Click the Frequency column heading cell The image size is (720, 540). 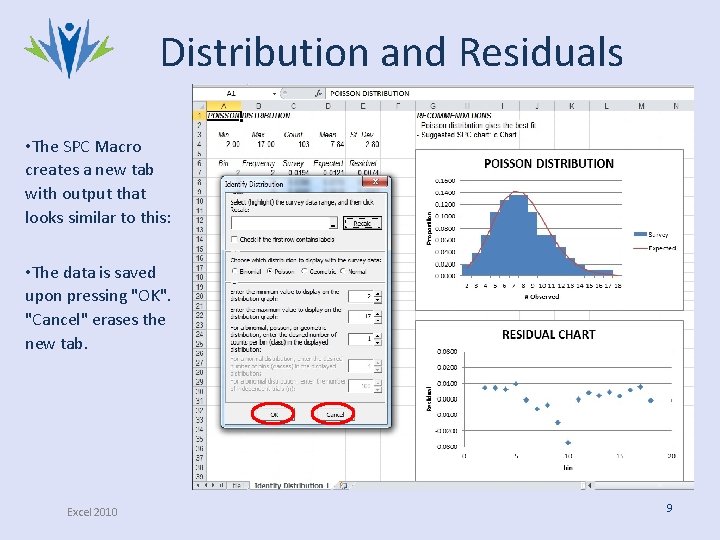(x=259, y=163)
